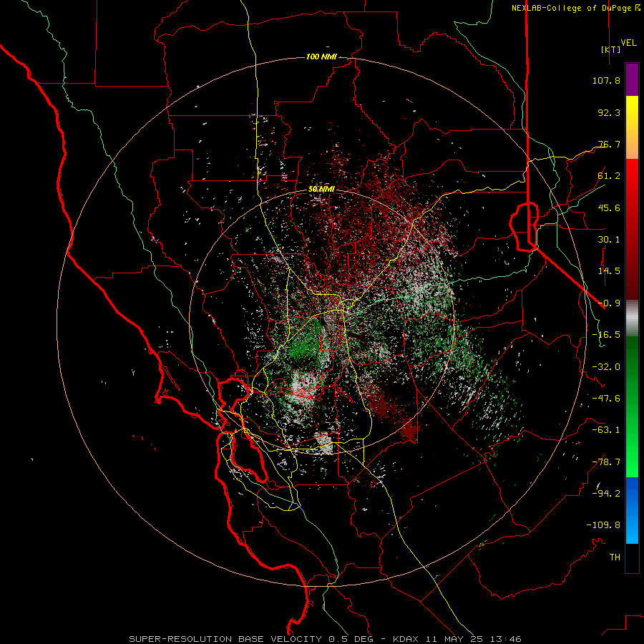Viewport: 644px width, 644px height.
Task: Click the -0.9 legend value
Action: pos(609,303)
